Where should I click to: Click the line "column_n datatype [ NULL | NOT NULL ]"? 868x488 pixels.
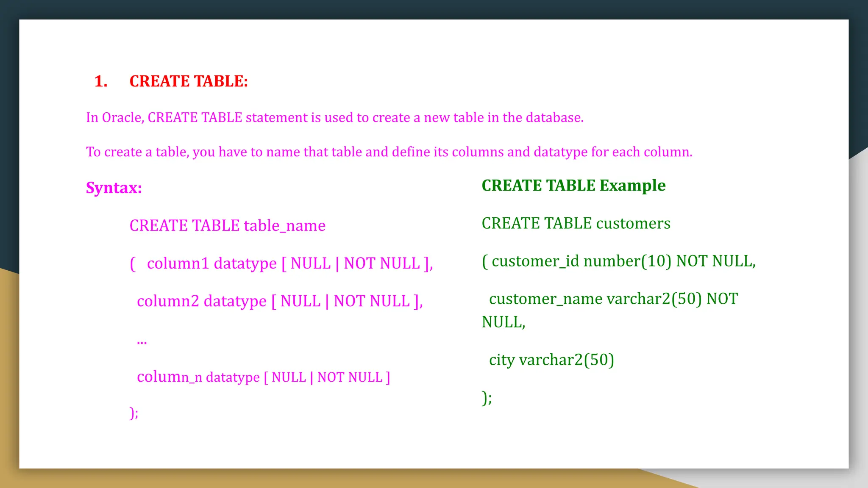pos(263,377)
